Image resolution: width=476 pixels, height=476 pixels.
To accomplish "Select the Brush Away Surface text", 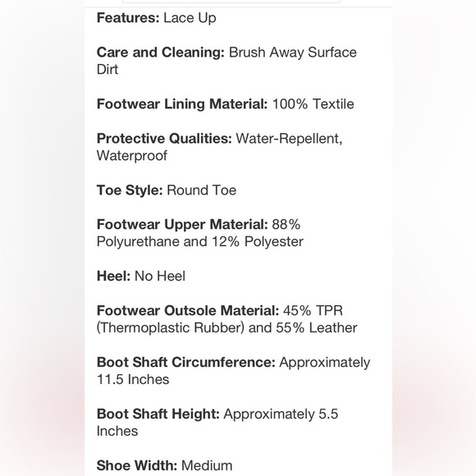I will [x=293, y=53].
